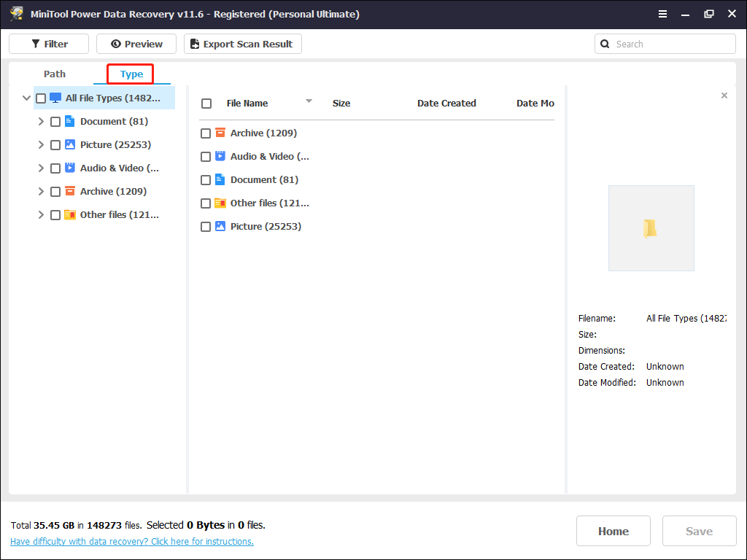
Task: Click the Preview button
Action: click(136, 44)
